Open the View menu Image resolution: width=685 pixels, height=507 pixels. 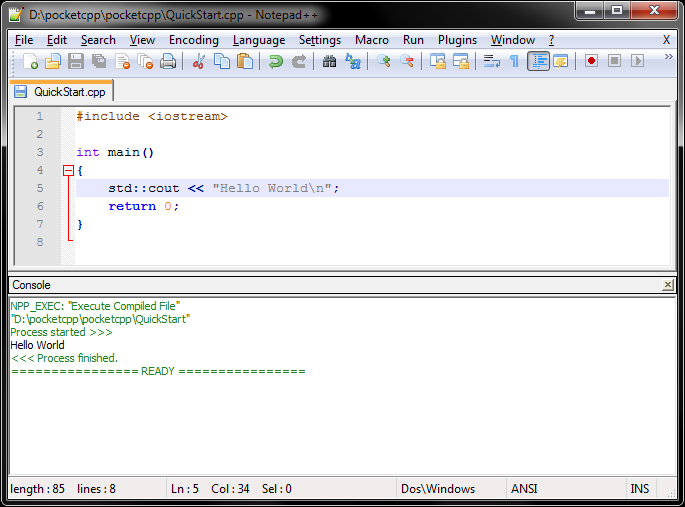142,40
